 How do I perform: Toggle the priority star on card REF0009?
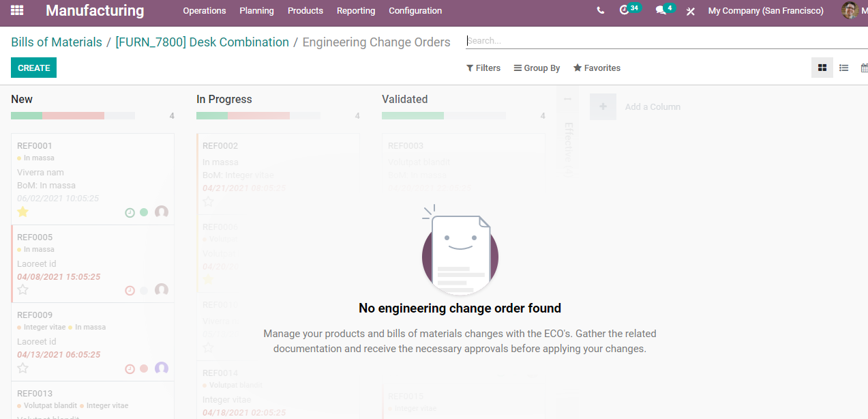[23, 368]
